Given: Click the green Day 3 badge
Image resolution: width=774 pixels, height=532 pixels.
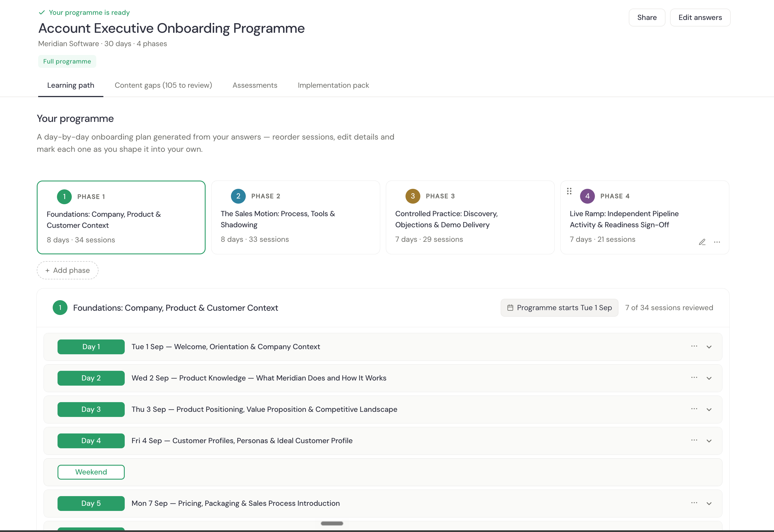Looking at the screenshot, I should [x=91, y=410].
